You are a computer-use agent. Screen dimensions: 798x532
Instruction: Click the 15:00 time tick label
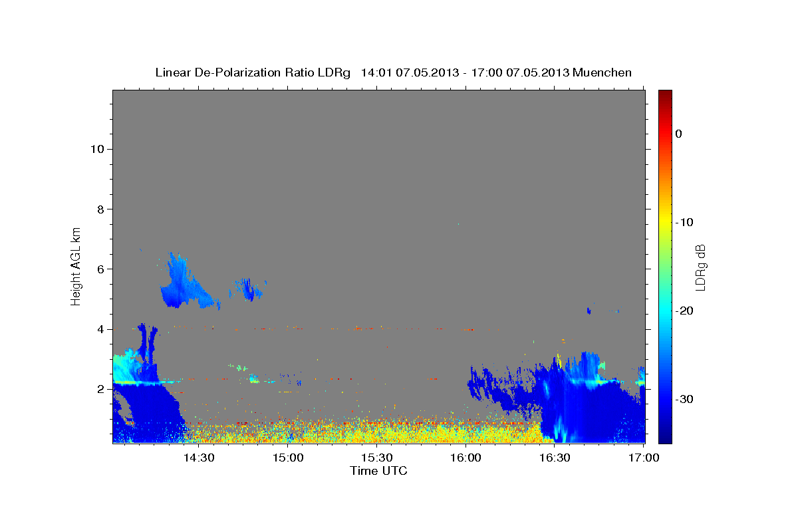[x=289, y=458]
